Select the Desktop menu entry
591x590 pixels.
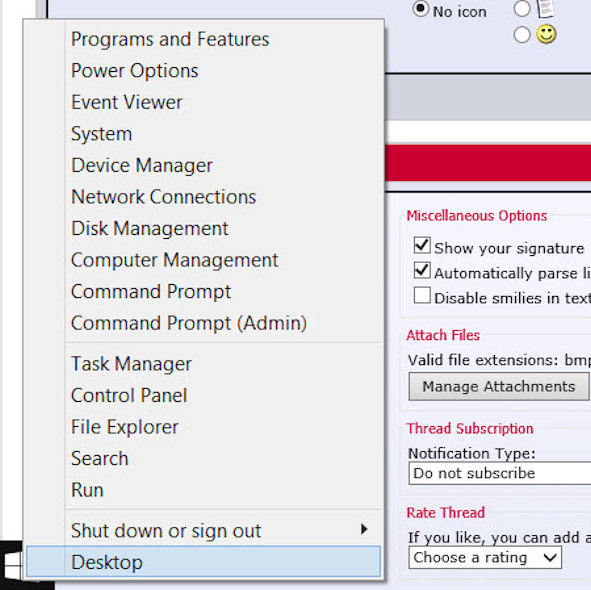[204, 562]
